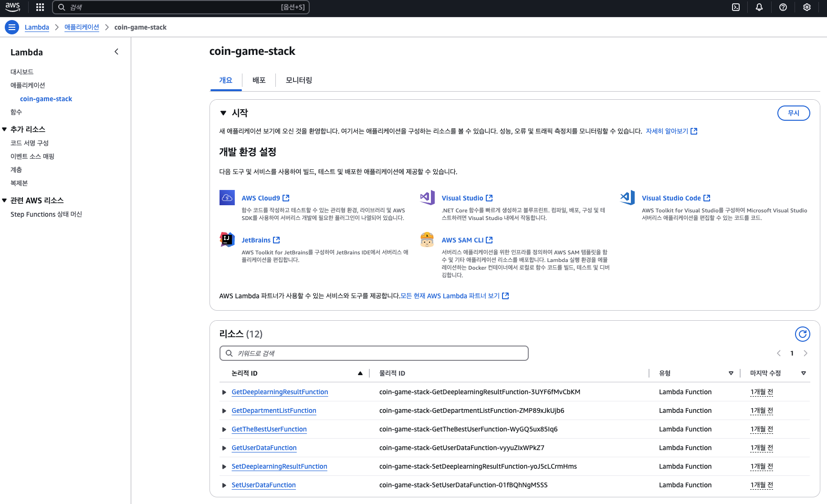The height and width of the screenshot is (504, 827).
Task: Sort by 마지막 수정 column arrow
Action: [x=804, y=373]
